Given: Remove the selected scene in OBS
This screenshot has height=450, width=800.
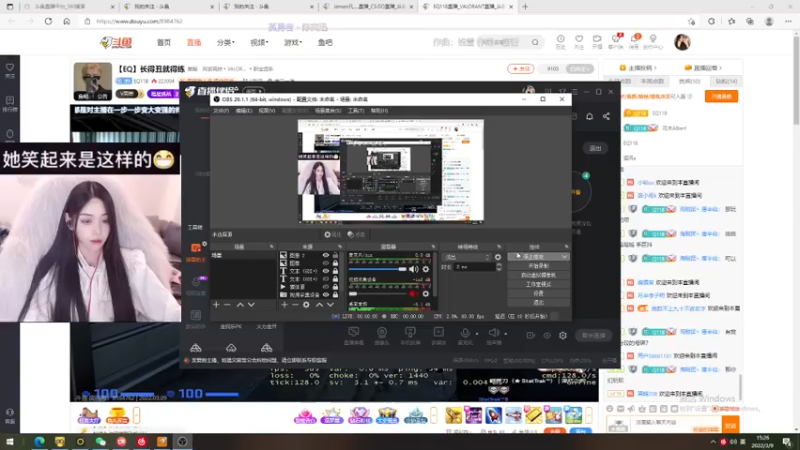Looking at the screenshot, I should tap(228, 305).
